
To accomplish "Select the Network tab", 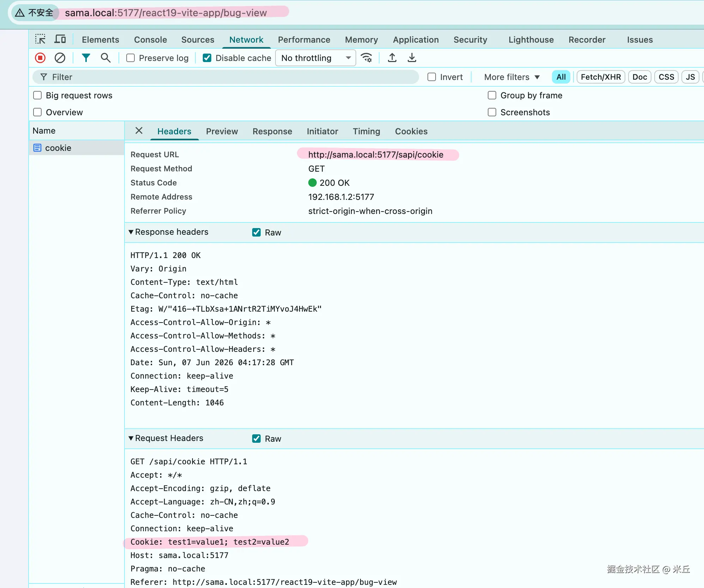I will (x=246, y=40).
